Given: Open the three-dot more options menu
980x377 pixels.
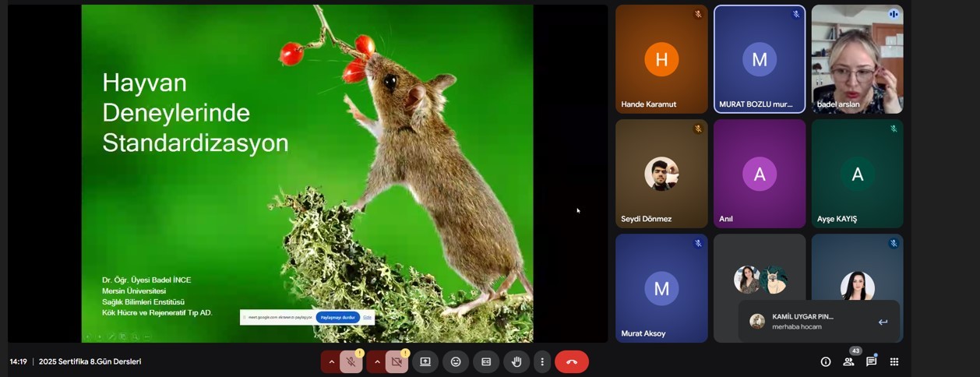Looking at the screenshot, I should [x=542, y=361].
